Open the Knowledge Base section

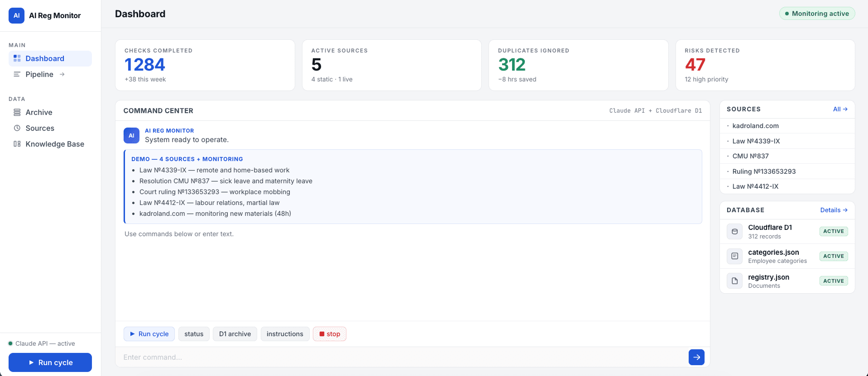[x=50, y=144]
